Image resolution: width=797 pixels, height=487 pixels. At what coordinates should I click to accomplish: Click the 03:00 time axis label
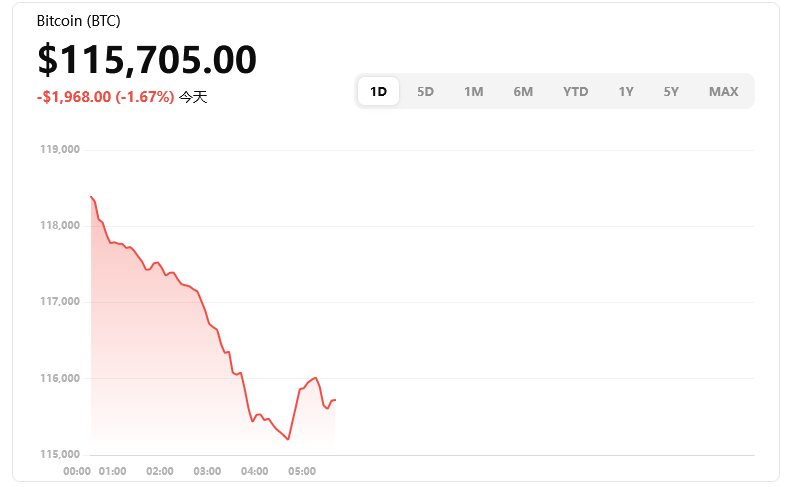point(207,471)
